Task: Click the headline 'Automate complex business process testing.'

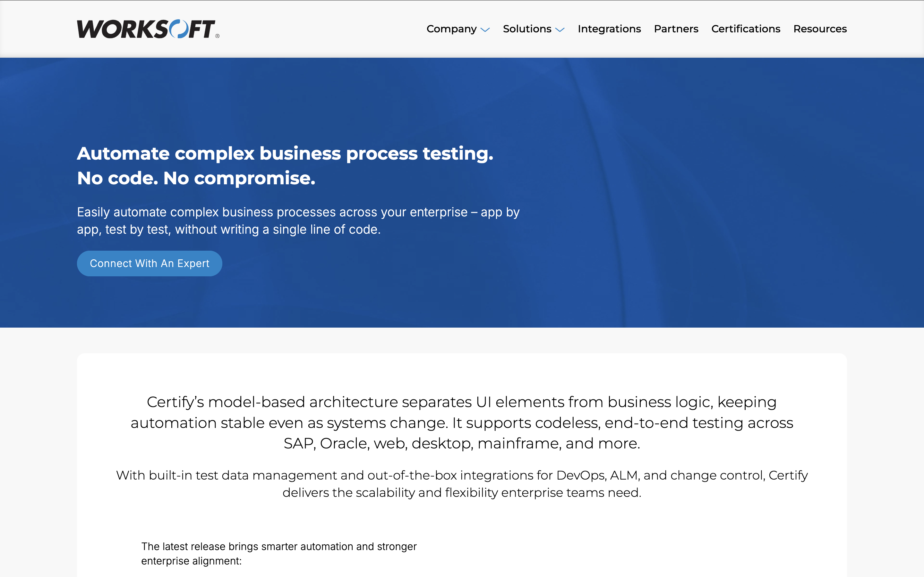Action: (x=285, y=154)
